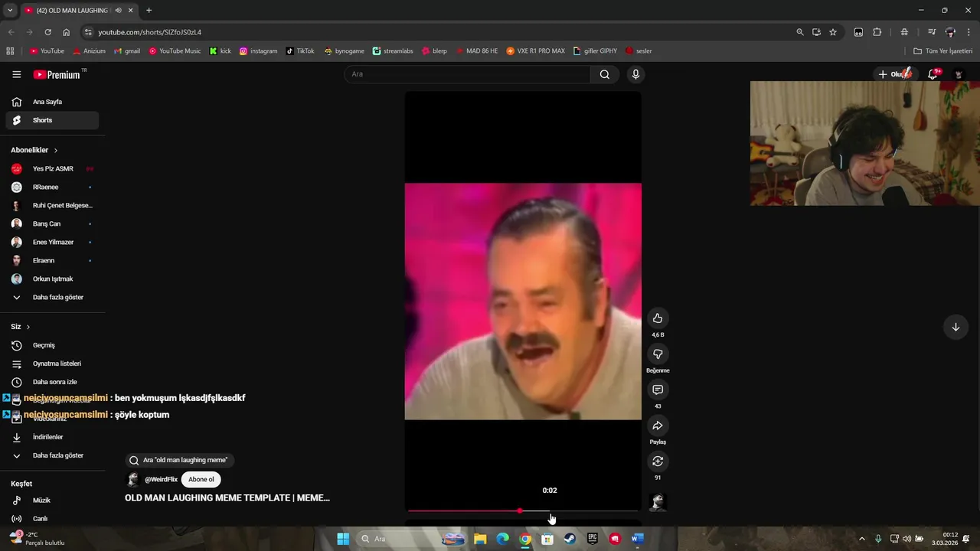This screenshot has width=980, height=551.
Task: Click the tab audio speaker indicator
Action: pos(118,11)
